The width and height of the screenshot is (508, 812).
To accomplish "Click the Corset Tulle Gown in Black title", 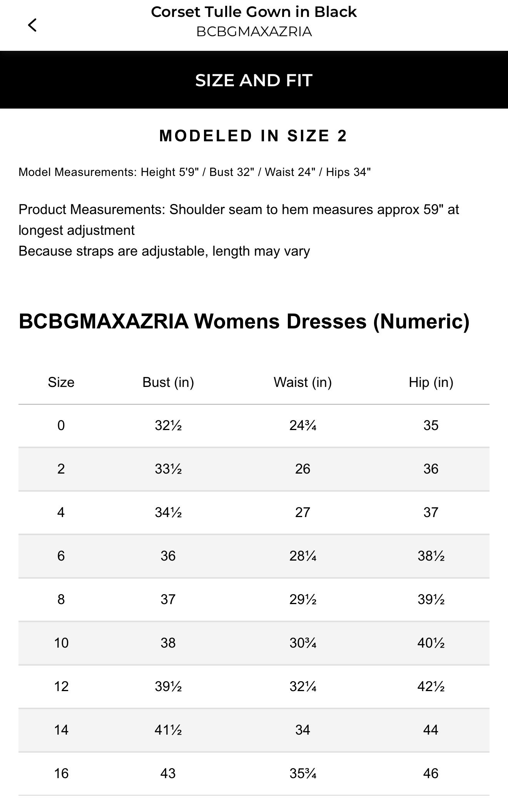I will pos(254,12).
